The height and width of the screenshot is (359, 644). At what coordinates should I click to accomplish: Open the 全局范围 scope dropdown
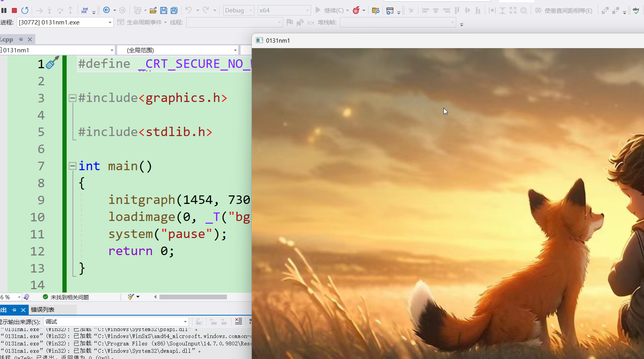coord(178,50)
